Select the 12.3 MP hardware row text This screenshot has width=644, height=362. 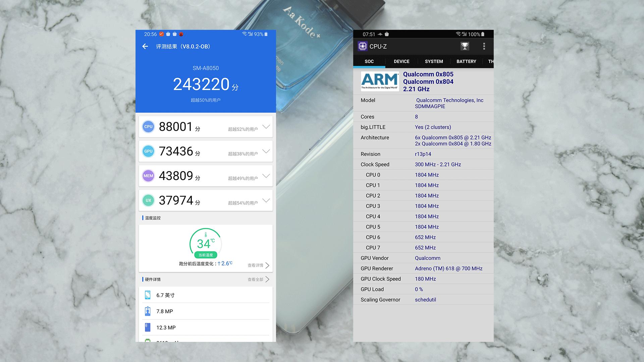click(166, 327)
